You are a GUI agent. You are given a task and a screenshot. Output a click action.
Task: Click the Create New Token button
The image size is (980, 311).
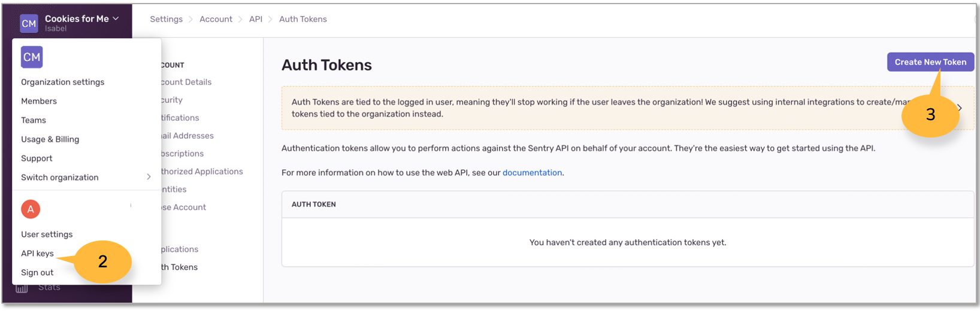(930, 62)
